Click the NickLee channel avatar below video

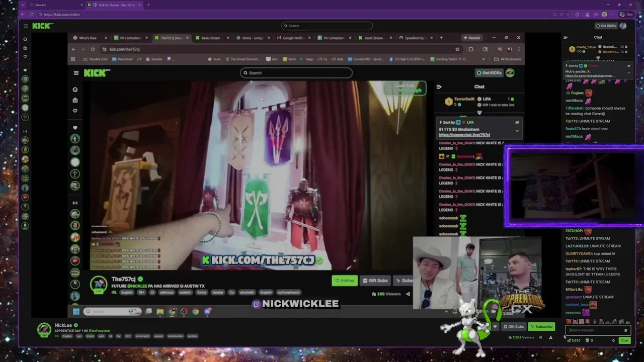click(x=44, y=329)
